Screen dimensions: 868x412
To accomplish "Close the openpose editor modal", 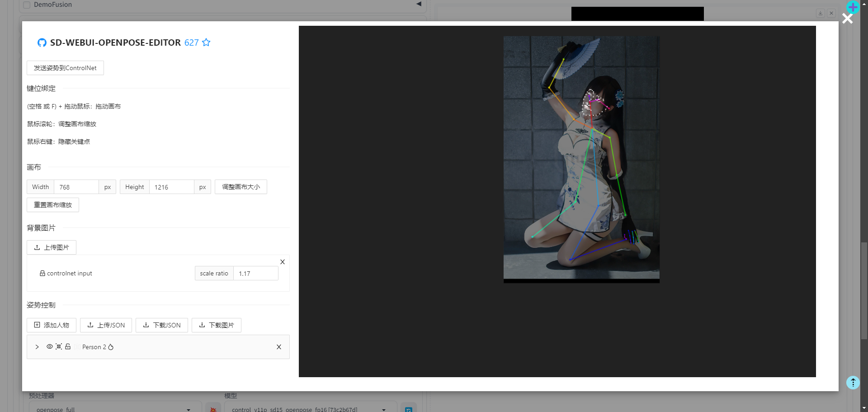I will point(847,19).
